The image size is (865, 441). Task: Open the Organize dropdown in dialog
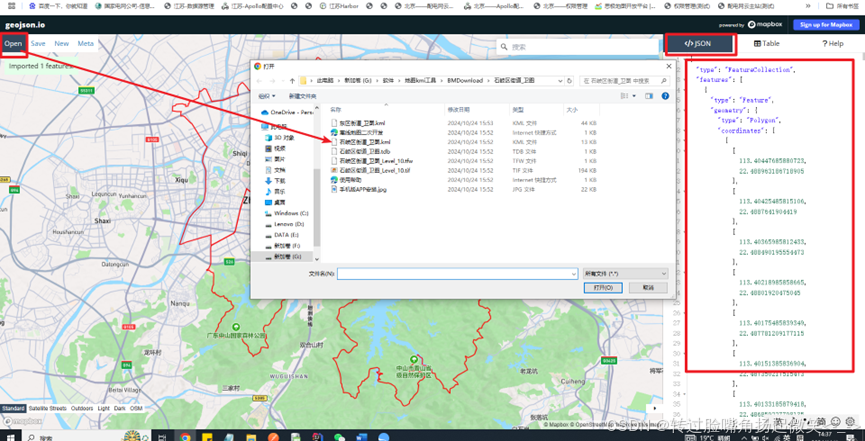coord(267,96)
